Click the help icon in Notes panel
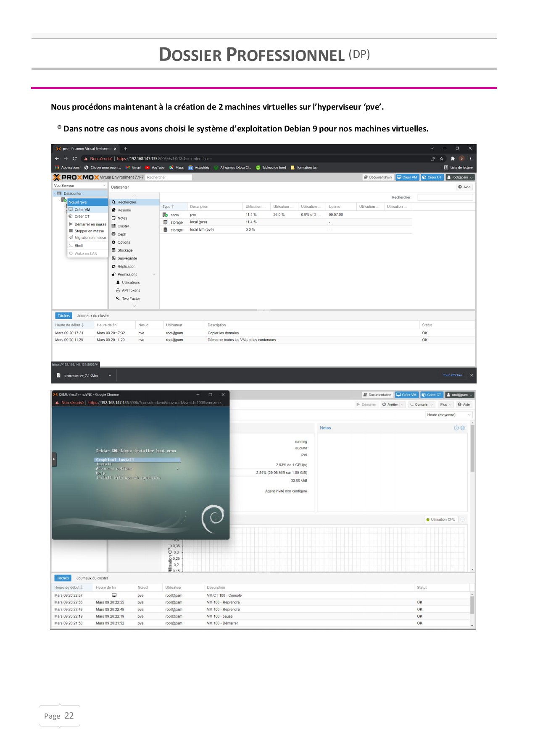535x756 pixels. [x=456, y=428]
